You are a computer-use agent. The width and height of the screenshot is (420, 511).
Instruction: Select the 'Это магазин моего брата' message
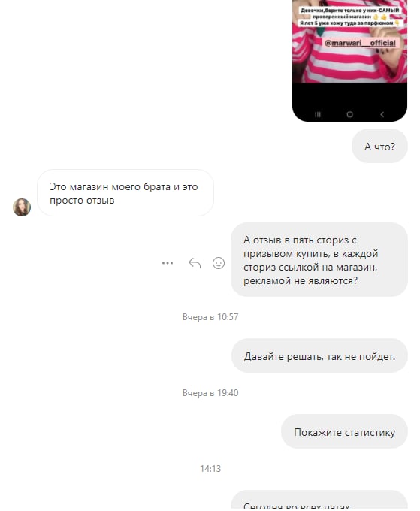[125, 193]
